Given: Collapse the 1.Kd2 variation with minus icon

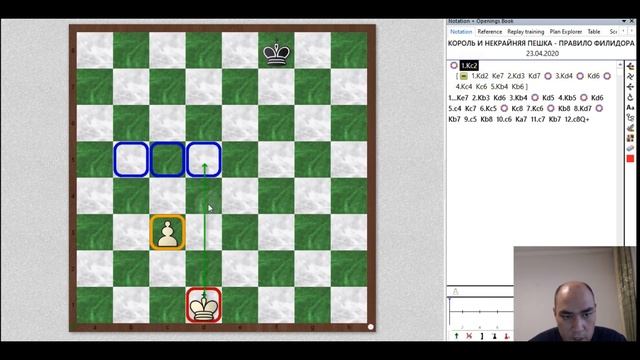Looking at the screenshot, I should point(464,76).
